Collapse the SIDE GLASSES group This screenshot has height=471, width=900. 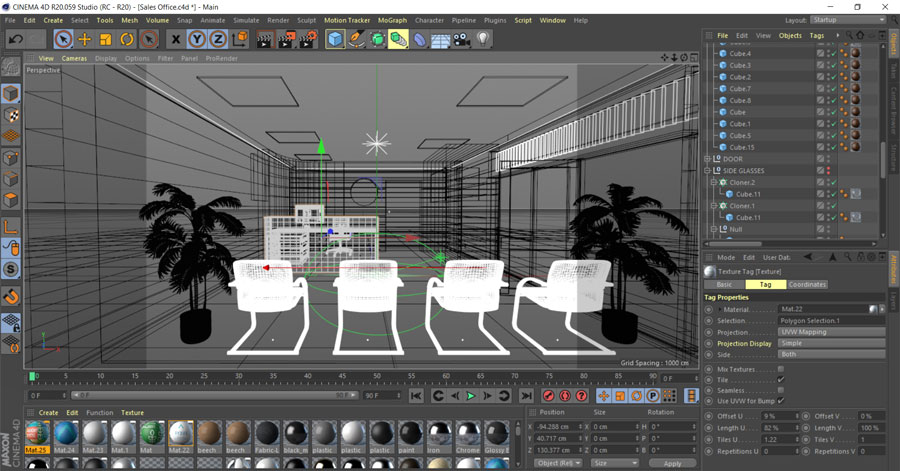pos(707,171)
